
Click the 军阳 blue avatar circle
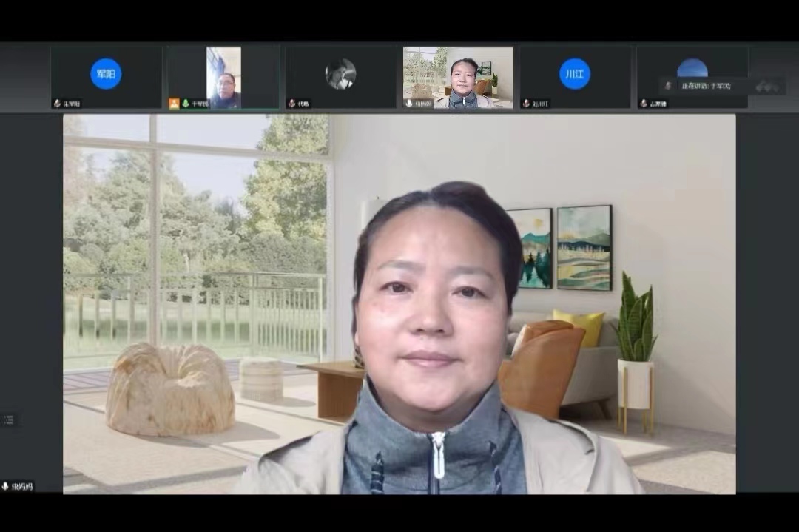pos(106,73)
